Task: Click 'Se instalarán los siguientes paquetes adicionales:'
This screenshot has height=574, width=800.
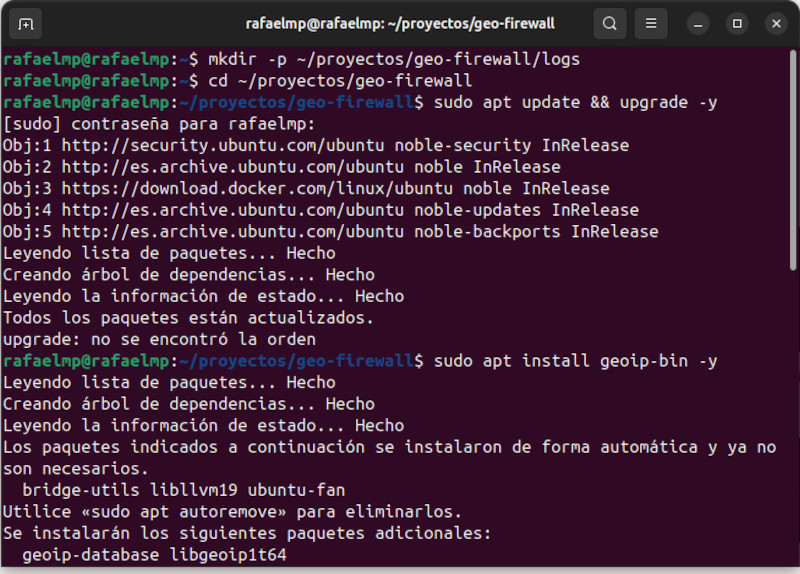Action: coord(247,533)
